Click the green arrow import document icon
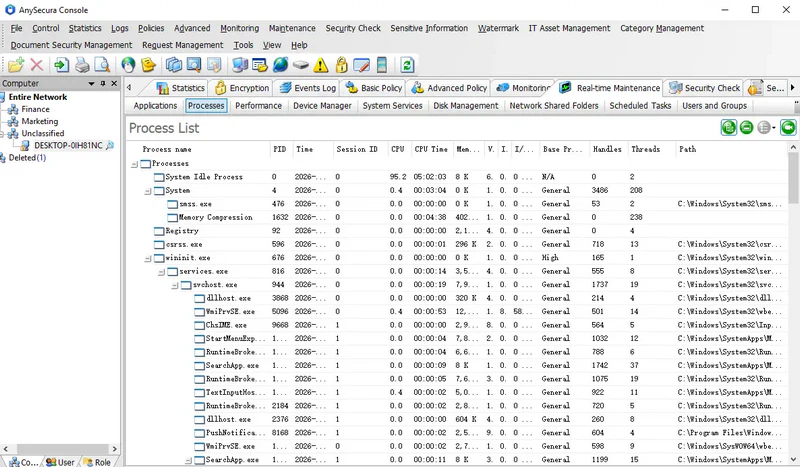This screenshot has width=800, height=467. (x=62, y=65)
